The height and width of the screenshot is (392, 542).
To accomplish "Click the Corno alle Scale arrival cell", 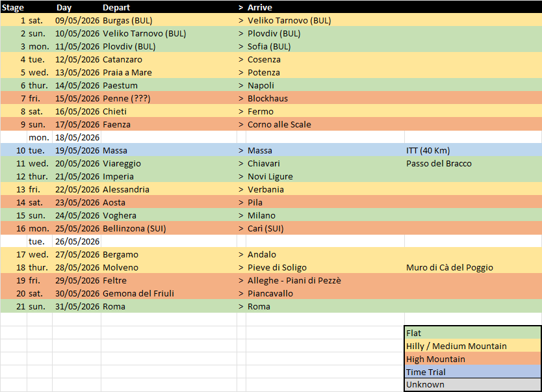I will [x=279, y=124].
